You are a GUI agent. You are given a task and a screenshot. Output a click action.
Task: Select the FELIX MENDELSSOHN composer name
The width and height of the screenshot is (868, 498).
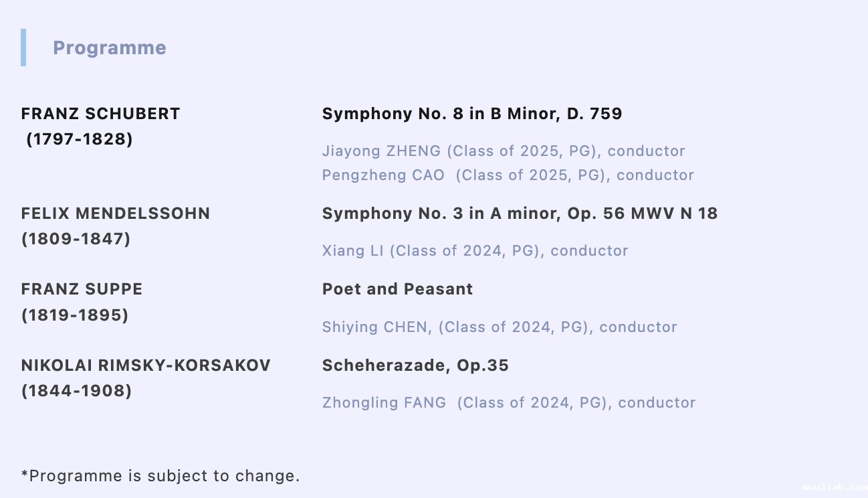click(116, 214)
